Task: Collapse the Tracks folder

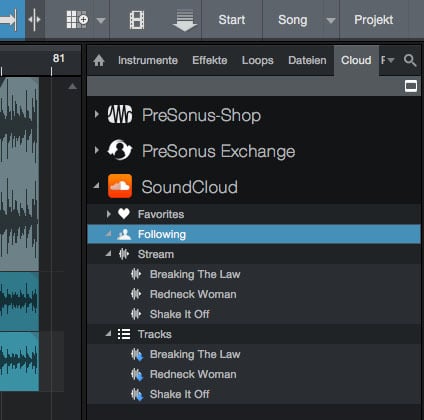Action: click(108, 334)
